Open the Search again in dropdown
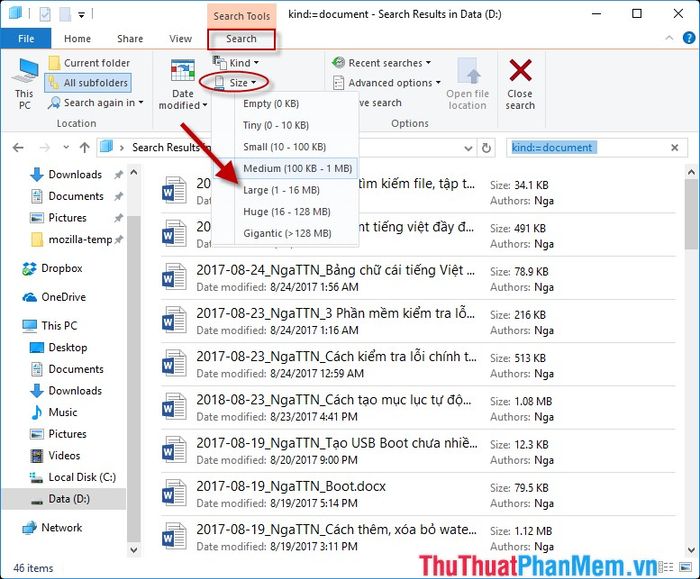This screenshot has height=579, width=700. tap(96, 103)
